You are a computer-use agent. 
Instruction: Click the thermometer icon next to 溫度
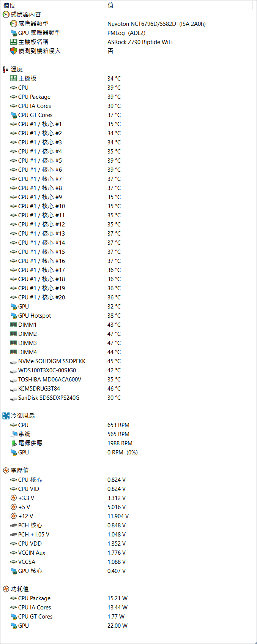pyautogui.click(x=6, y=69)
